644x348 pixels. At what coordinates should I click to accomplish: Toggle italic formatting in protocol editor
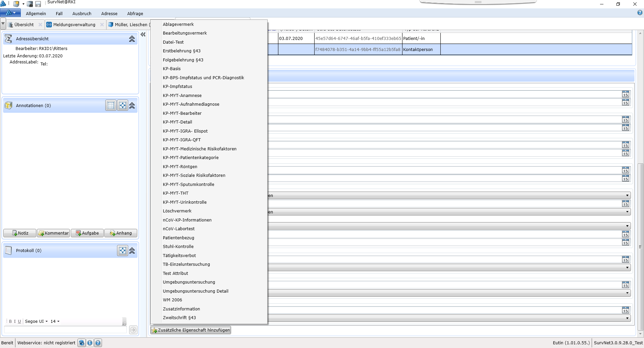click(x=15, y=321)
